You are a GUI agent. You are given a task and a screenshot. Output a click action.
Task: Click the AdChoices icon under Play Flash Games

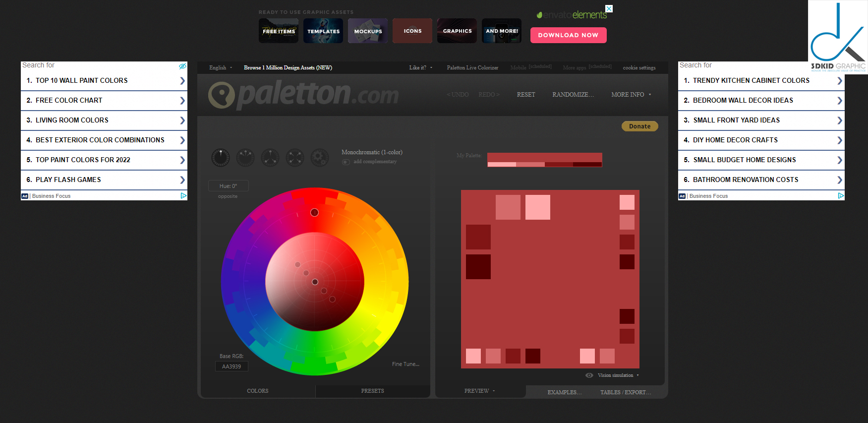[x=183, y=196]
